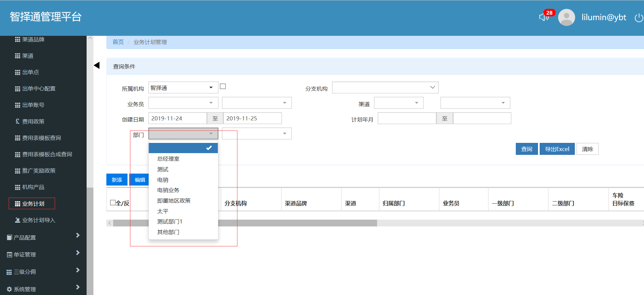The width and height of the screenshot is (644, 295).
Task: Tick the checkbox next to 所属机构 dropdown
Action: tap(223, 86)
